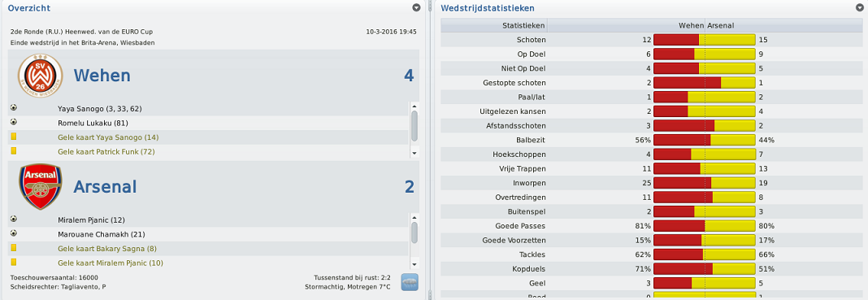Click goal ball icon beside Romelu Lukaku
This screenshot has height=300, width=868.
[14, 122]
